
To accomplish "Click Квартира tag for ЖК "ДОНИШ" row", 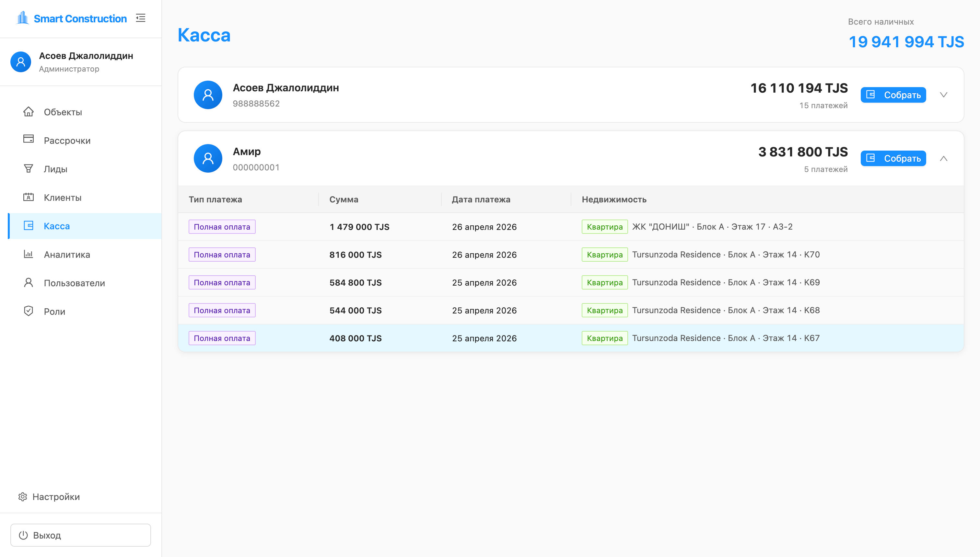I will (x=604, y=226).
